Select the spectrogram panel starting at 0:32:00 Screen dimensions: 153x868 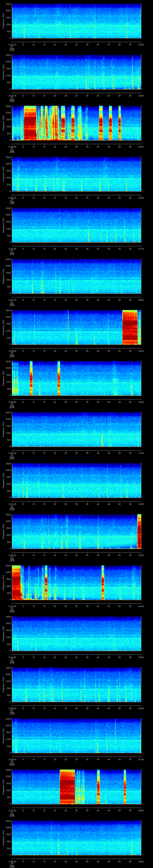click(77, 531)
